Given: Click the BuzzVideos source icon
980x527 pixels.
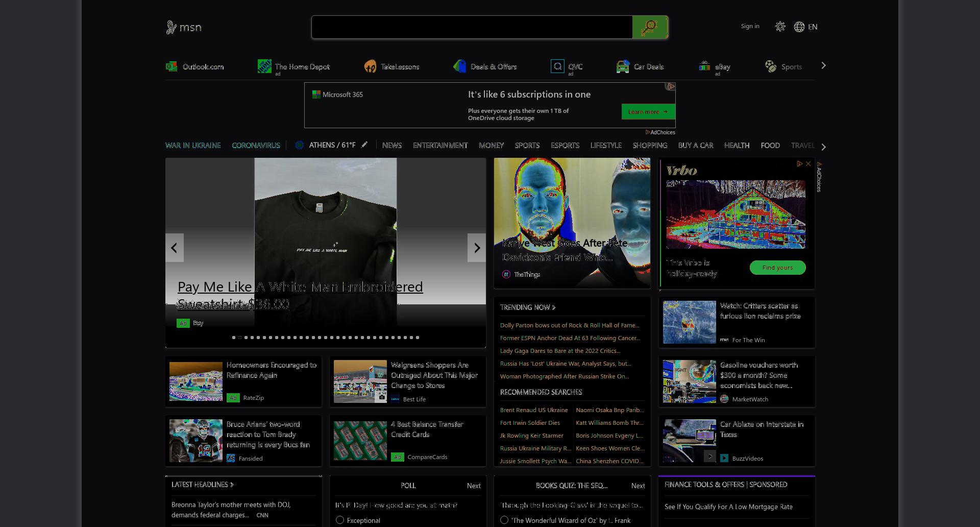Looking at the screenshot, I should (724, 458).
